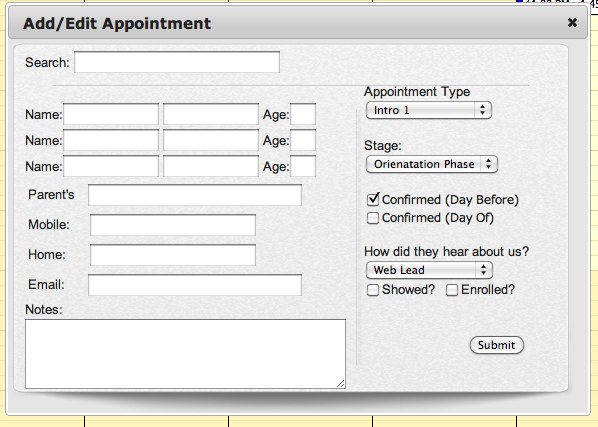Click inside the Notes text area
Viewport: 598px width, 427px height.
point(185,354)
